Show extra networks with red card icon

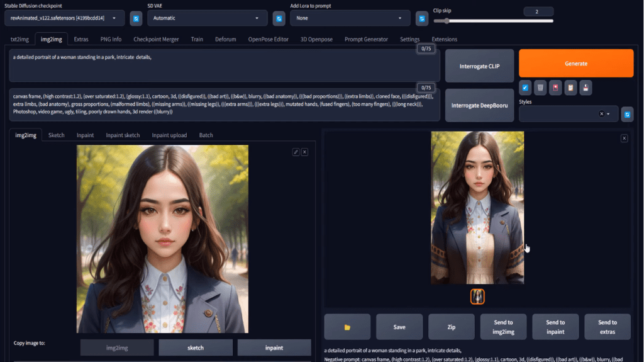point(555,88)
